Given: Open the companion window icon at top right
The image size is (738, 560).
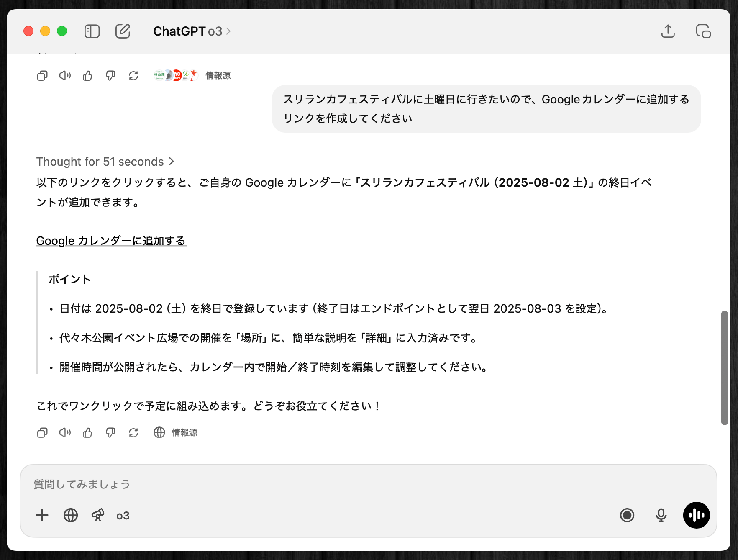Looking at the screenshot, I should [x=703, y=31].
